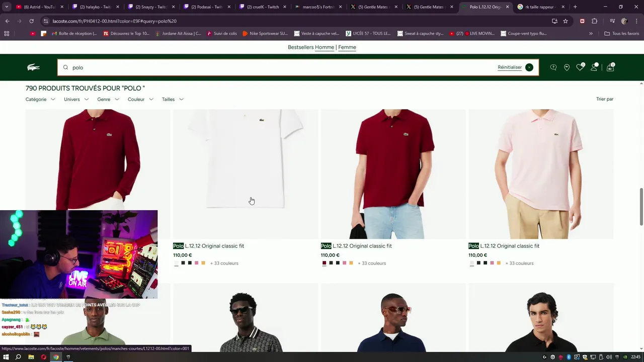This screenshot has width=644, height=362.
Task: Expand the Genre filter dropdown
Action: coord(108,100)
